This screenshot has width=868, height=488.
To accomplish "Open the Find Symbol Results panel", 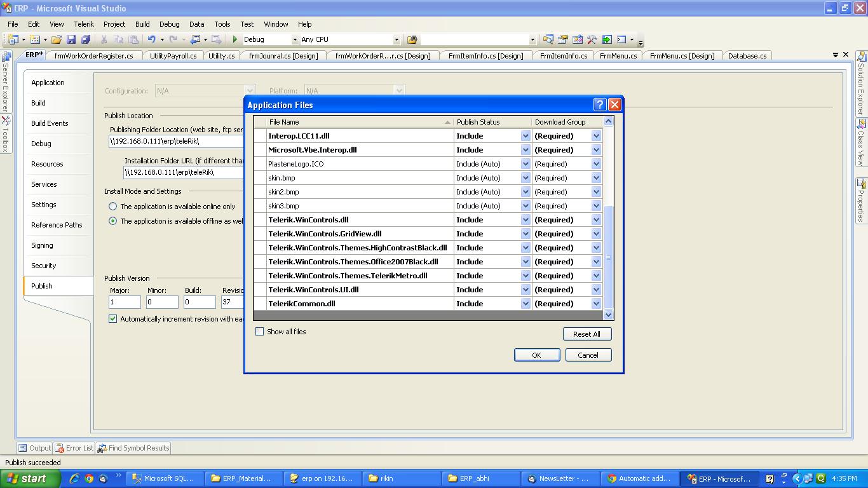I will pos(133,448).
